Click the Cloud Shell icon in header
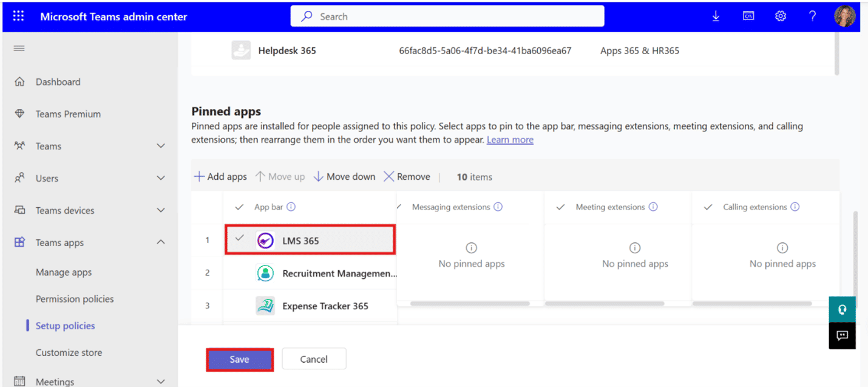This screenshot has height=387, width=868. point(748,16)
